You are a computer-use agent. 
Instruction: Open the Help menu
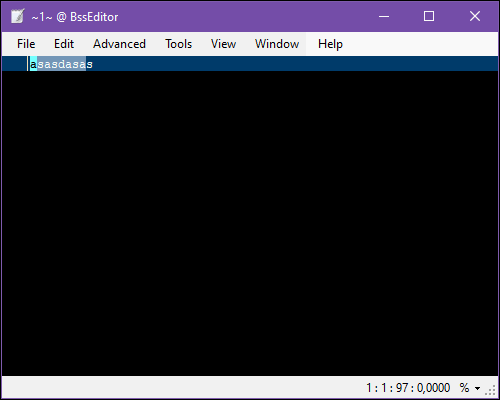tap(330, 44)
